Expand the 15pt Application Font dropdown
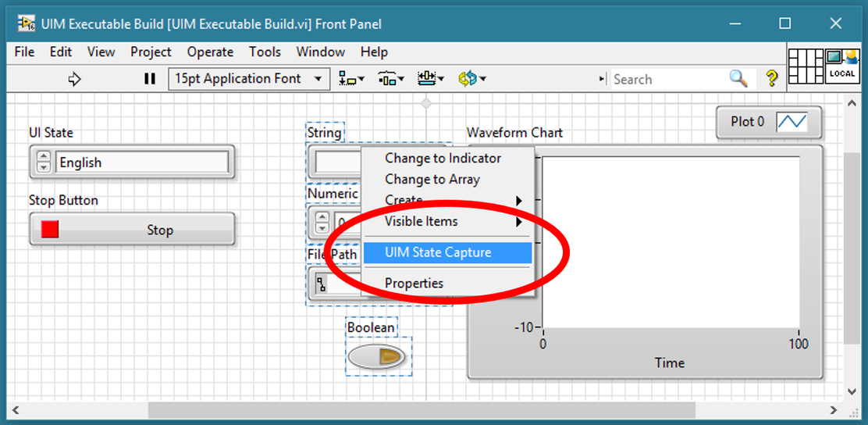 pos(248,79)
